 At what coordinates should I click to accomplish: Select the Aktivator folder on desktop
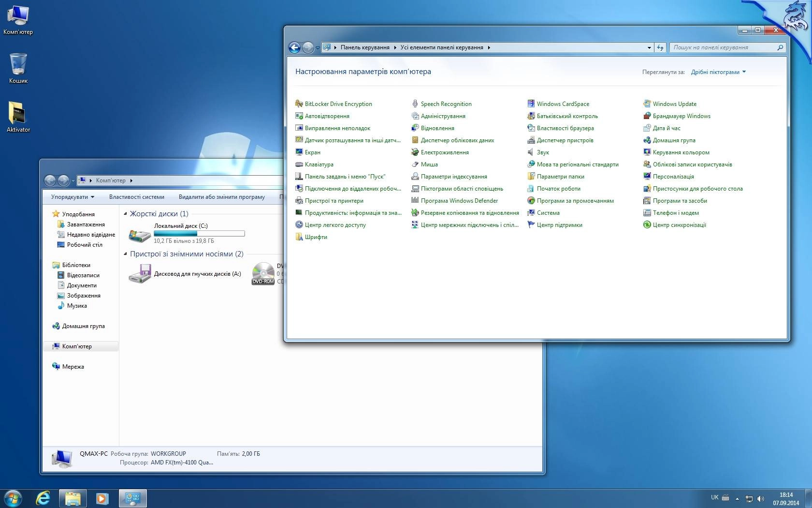pyautogui.click(x=18, y=117)
